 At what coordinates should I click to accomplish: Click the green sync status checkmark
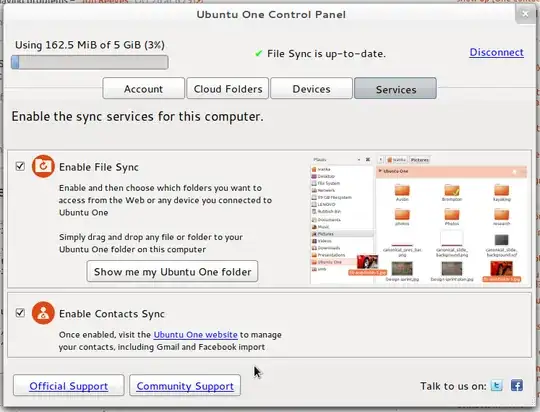[258, 53]
